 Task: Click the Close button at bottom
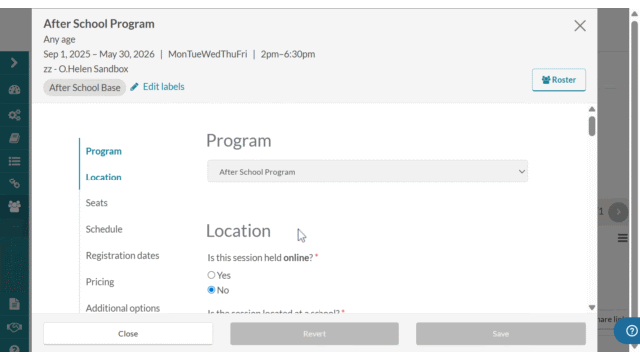pyautogui.click(x=128, y=333)
